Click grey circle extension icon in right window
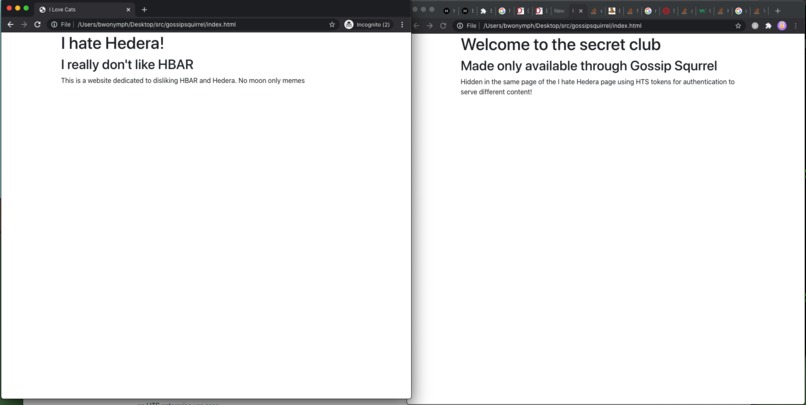This screenshot has height=405, width=806. pos(755,26)
